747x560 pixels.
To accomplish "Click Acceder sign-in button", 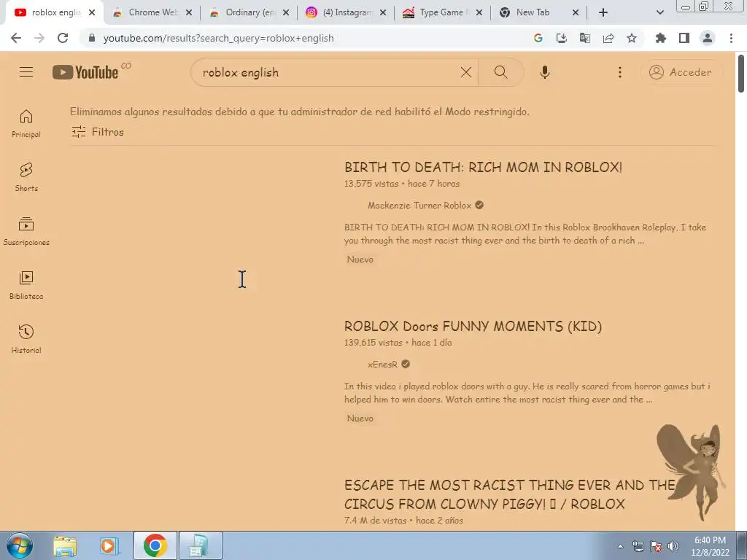I will (681, 72).
